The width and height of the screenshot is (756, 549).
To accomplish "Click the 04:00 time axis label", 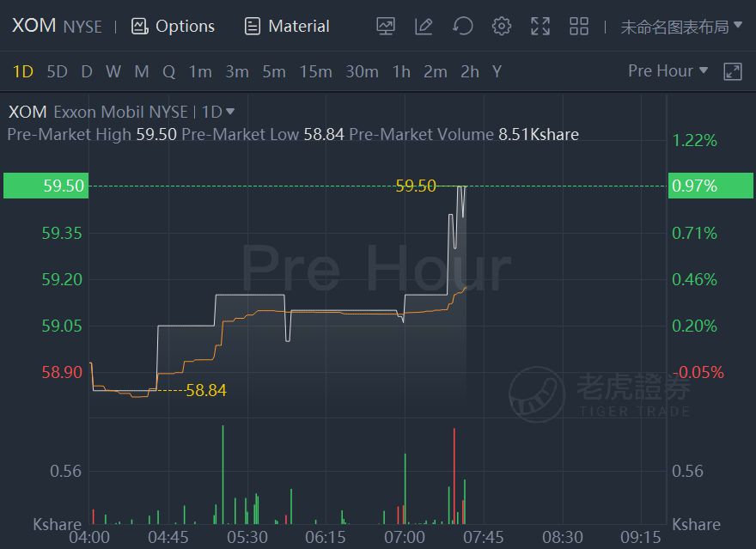I will pos(89,538).
